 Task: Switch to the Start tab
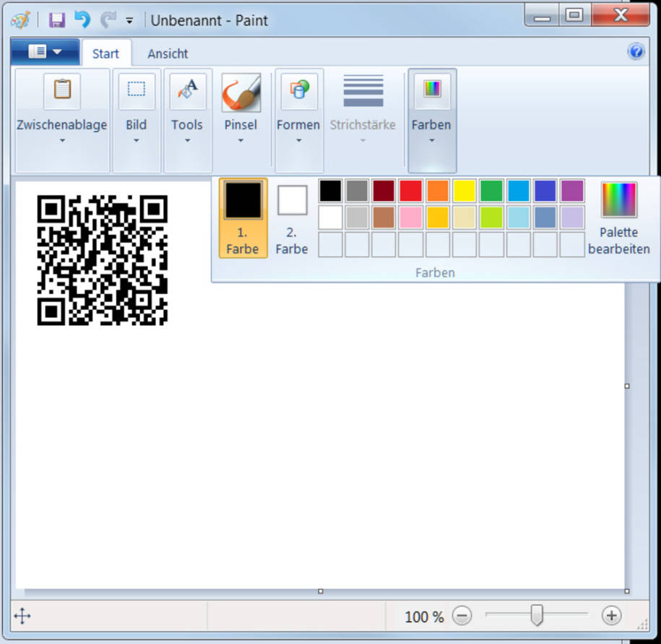(105, 53)
